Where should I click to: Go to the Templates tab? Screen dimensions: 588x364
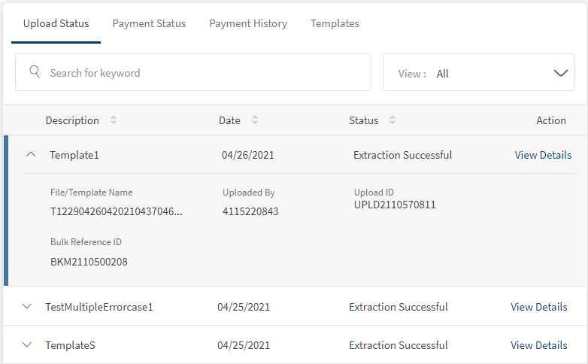tap(335, 23)
